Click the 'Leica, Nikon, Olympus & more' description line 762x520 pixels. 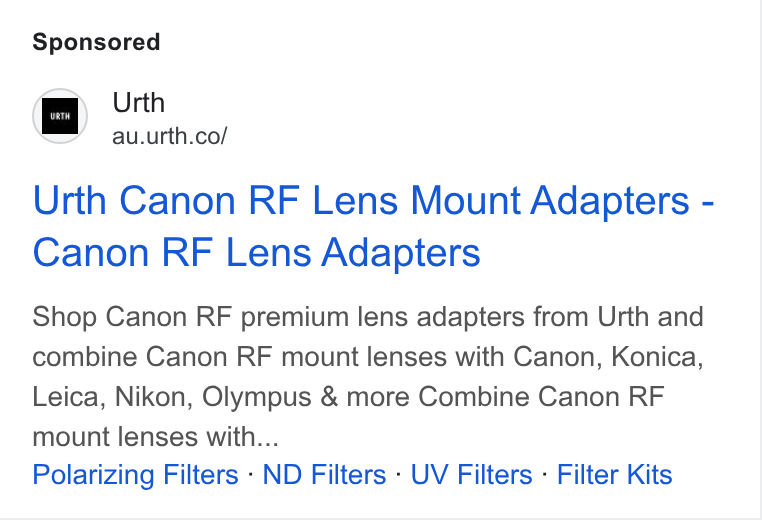pyautogui.click(x=348, y=397)
